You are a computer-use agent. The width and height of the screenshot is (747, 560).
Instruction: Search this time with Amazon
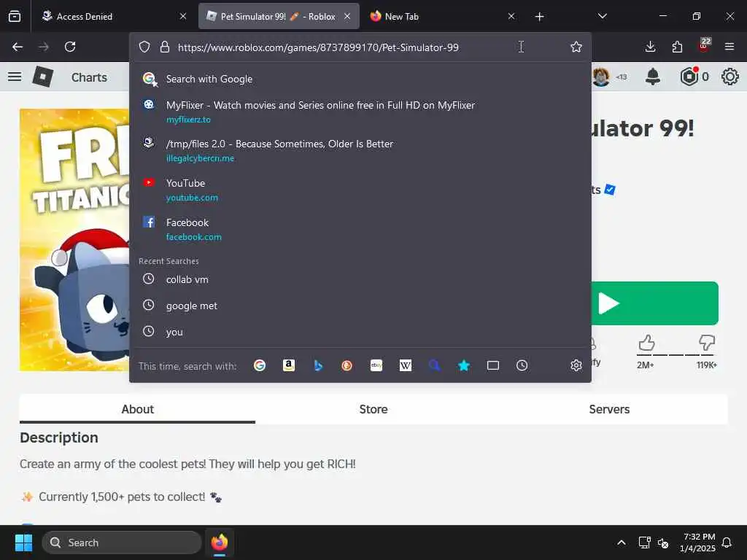tap(289, 365)
